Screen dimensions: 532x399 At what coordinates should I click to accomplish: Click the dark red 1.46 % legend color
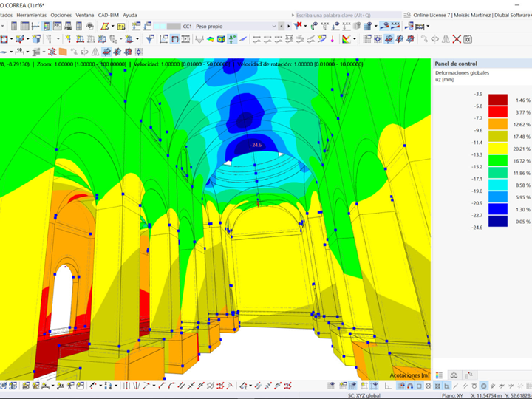coord(498,100)
